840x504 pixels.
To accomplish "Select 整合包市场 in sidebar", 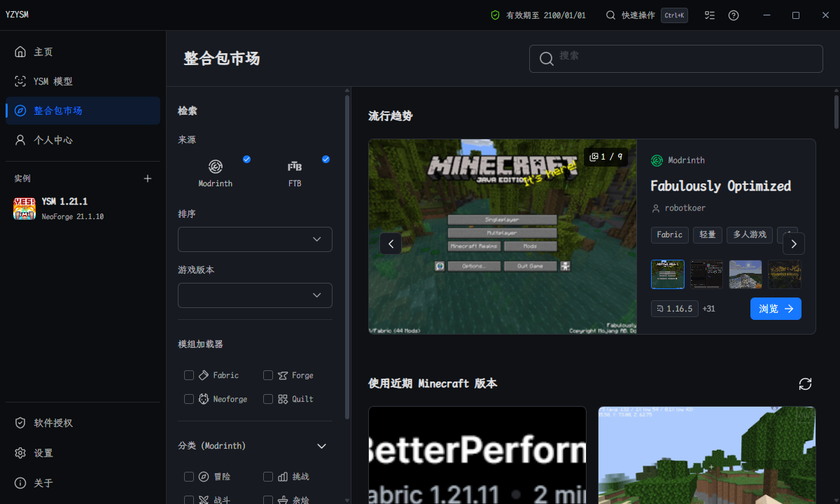I will coord(83,111).
